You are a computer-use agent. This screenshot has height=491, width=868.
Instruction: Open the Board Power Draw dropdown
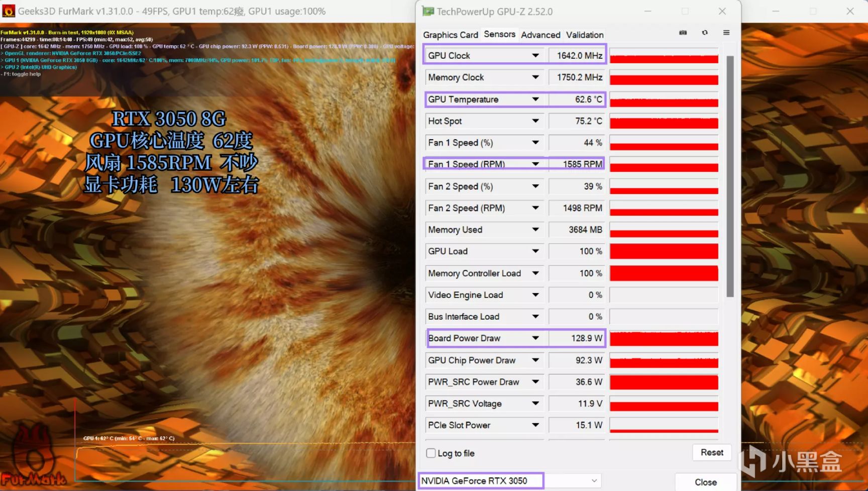(535, 338)
